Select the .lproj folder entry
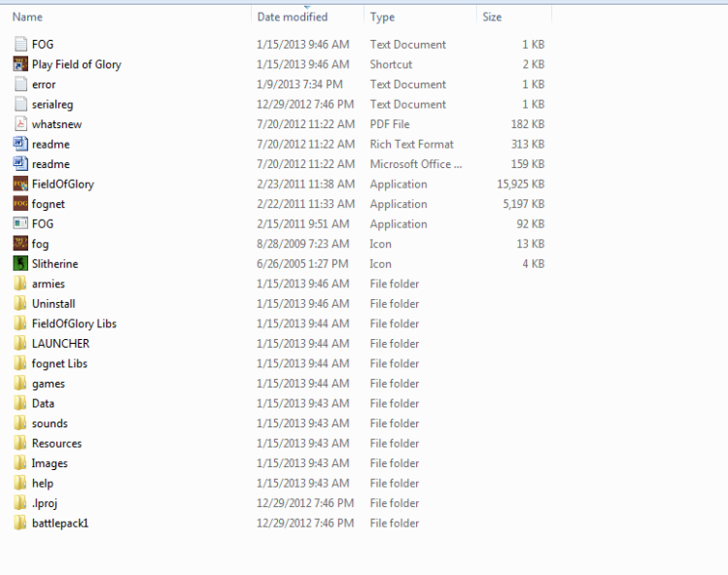Viewport: 728px width, 575px height. click(45, 503)
